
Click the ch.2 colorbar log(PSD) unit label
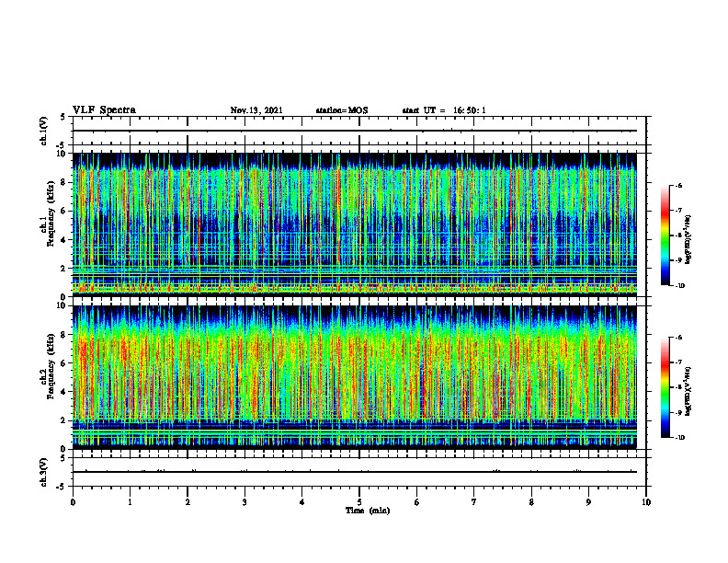pos(688,392)
